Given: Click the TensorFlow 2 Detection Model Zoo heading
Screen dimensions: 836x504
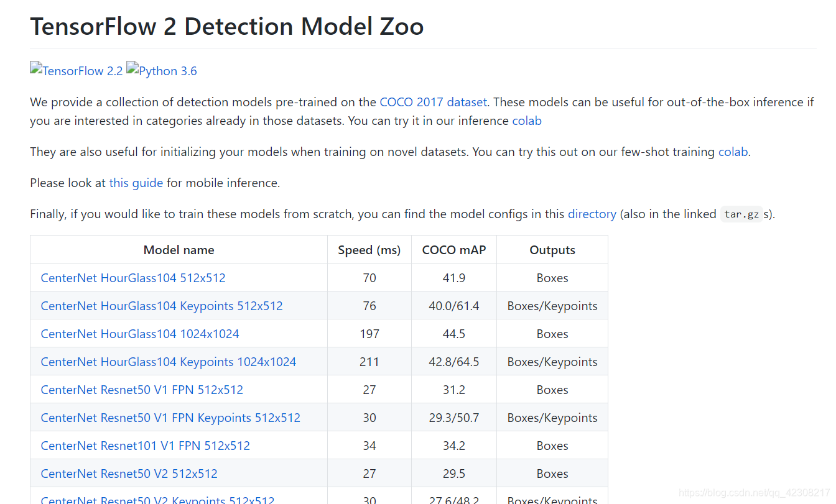Looking at the screenshot, I should pos(227,26).
